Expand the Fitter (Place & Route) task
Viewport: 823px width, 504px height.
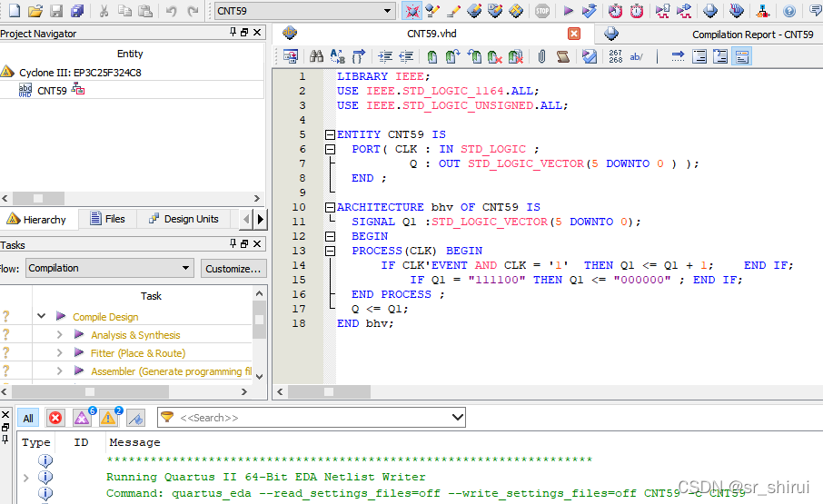tap(59, 353)
